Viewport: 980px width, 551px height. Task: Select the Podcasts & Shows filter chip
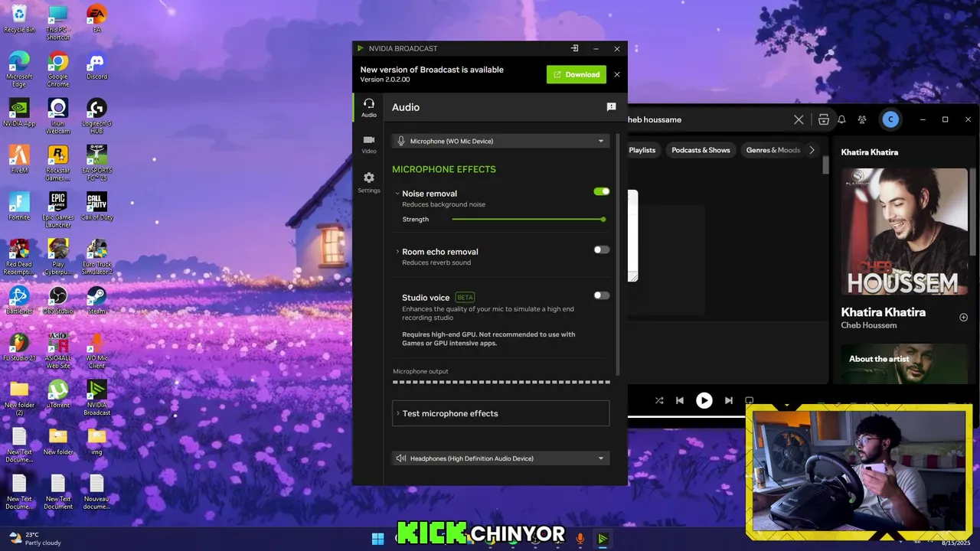tap(701, 150)
